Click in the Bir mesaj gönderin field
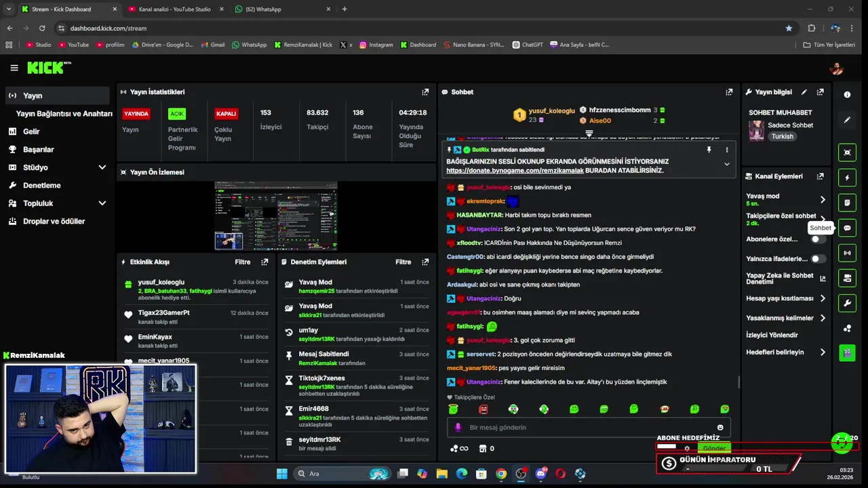The height and width of the screenshot is (488, 868). pos(589,428)
